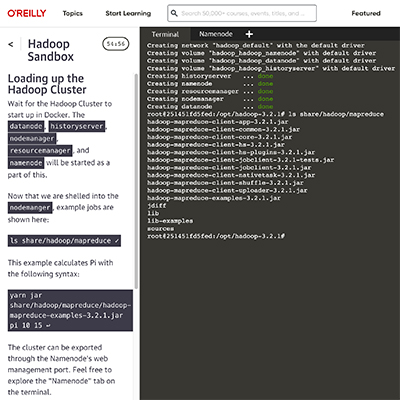Click 'sources' entry in terminal listing
Image resolution: width=400 pixels, height=400 pixels.
160,229
